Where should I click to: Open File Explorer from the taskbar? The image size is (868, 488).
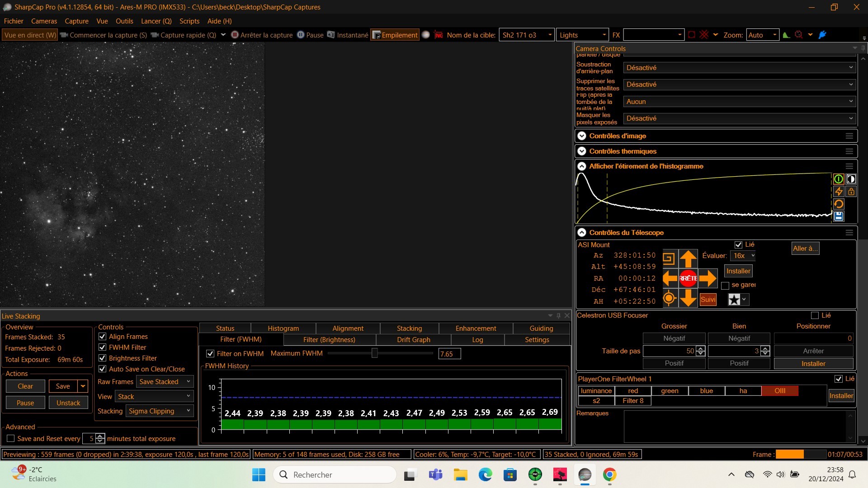(x=461, y=474)
